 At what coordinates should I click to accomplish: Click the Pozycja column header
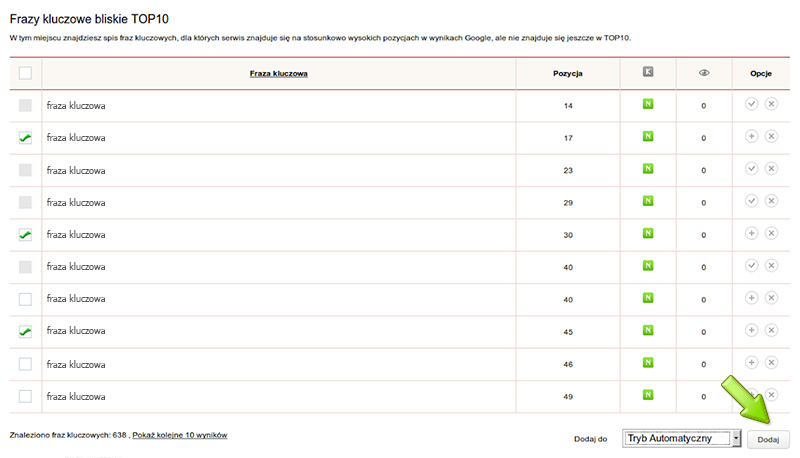[x=567, y=73]
